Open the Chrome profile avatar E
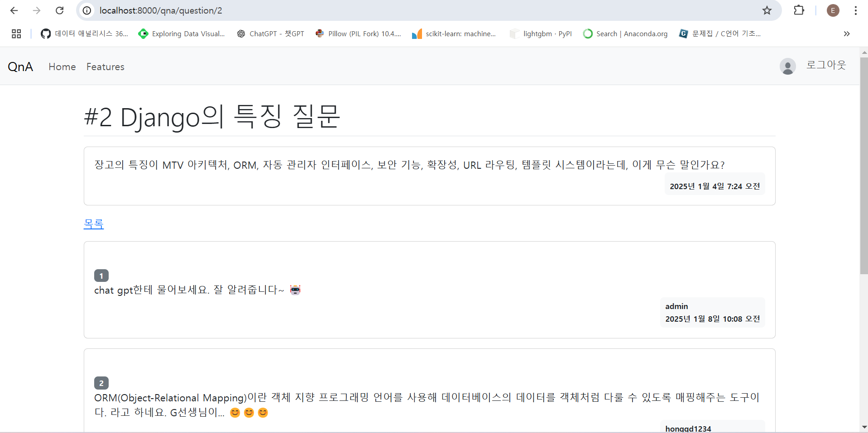This screenshot has width=868, height=433. [x=833, y=10]
